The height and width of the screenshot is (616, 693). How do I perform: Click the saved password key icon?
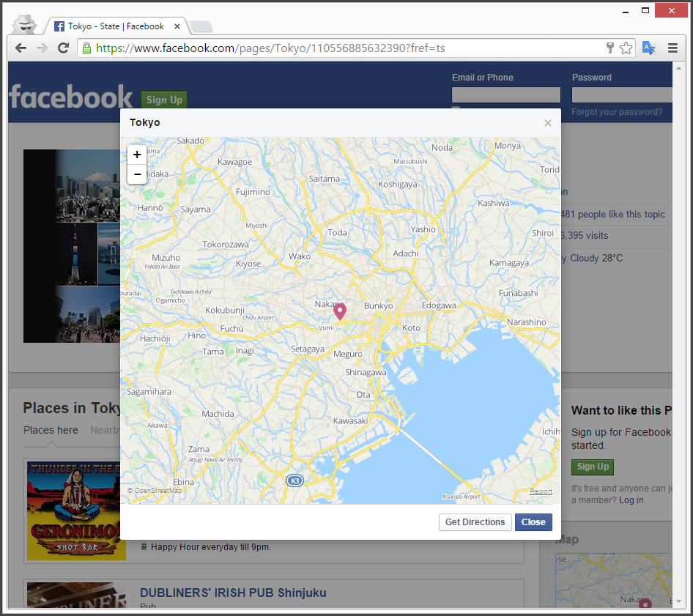click(x=610, y=48)
